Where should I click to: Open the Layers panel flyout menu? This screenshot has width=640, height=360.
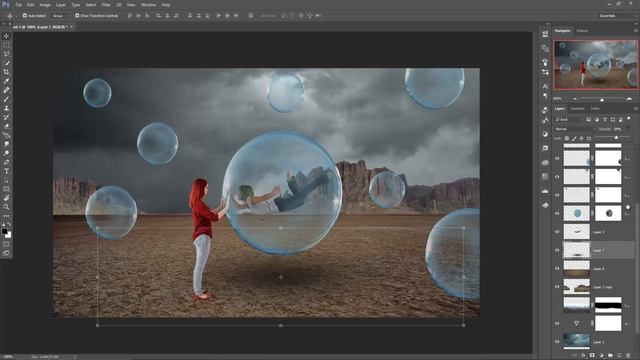point(636,109)
